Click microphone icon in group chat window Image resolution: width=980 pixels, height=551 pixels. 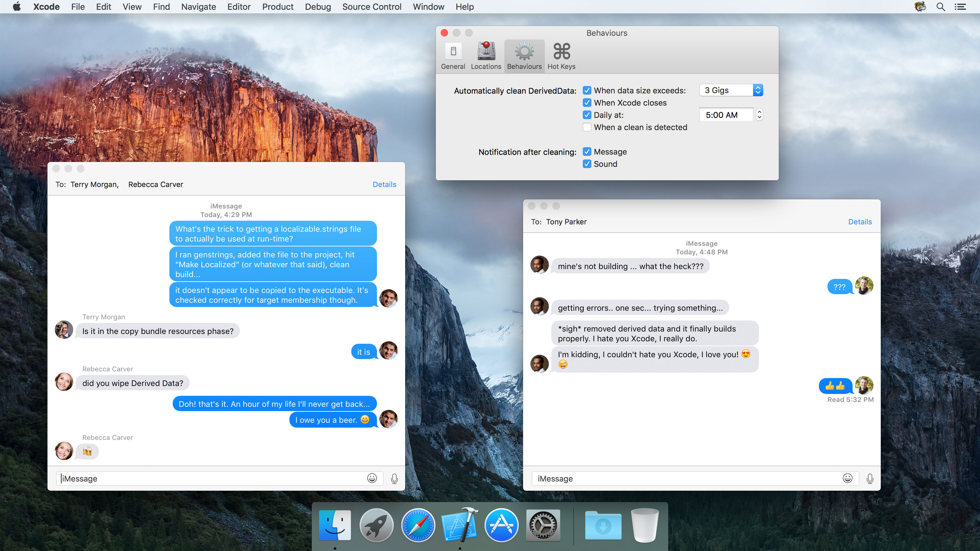click(x=394, y=478)
